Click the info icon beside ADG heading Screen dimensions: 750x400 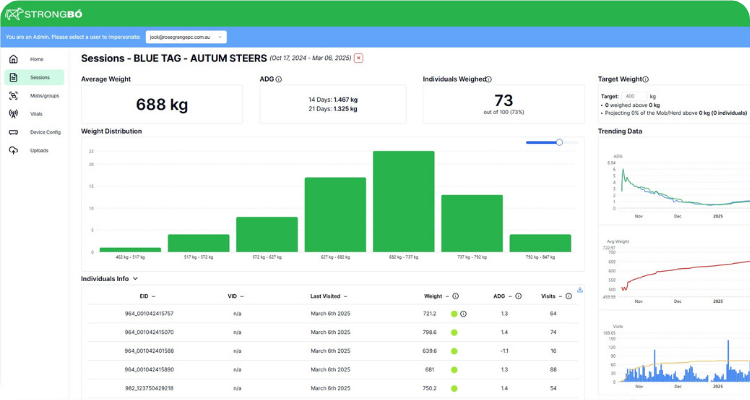click(278, 78)
